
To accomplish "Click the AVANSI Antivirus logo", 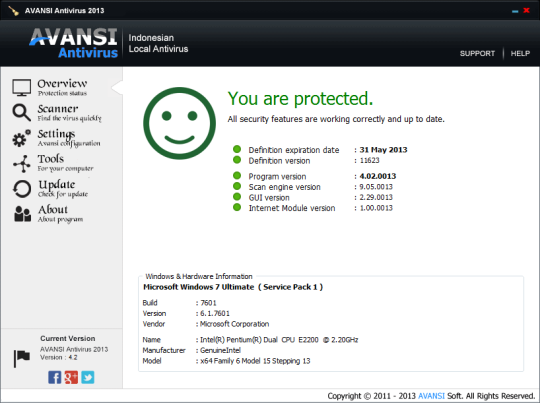I will (x=73, y=43).
